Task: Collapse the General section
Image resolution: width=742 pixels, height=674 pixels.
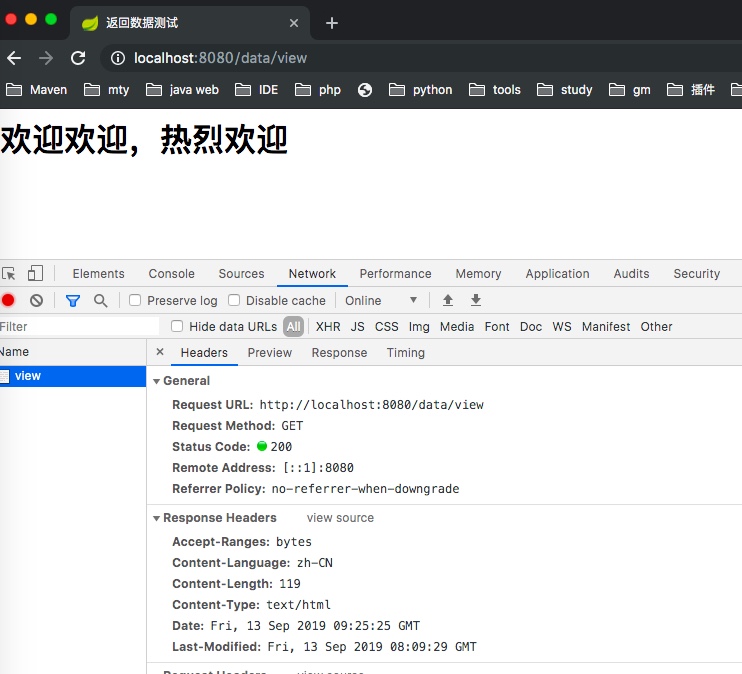Action: 157,381
